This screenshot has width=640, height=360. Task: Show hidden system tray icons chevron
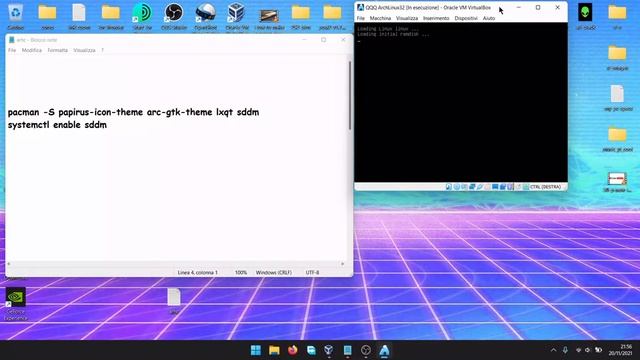[553, 350]
